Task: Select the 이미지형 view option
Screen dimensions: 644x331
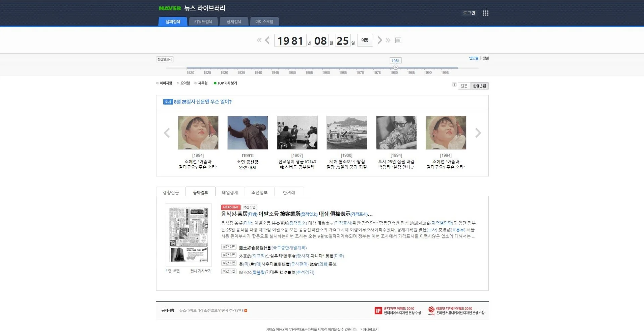Action: point(164,83)
